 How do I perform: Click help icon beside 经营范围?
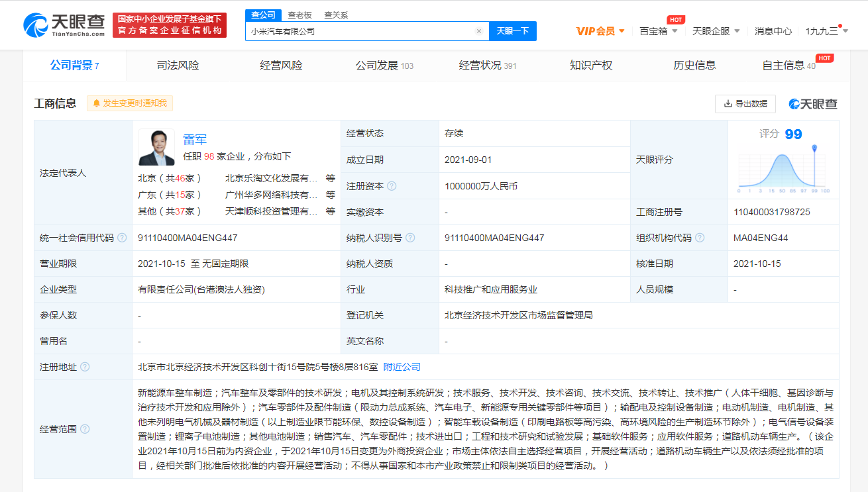coord(85,429)
